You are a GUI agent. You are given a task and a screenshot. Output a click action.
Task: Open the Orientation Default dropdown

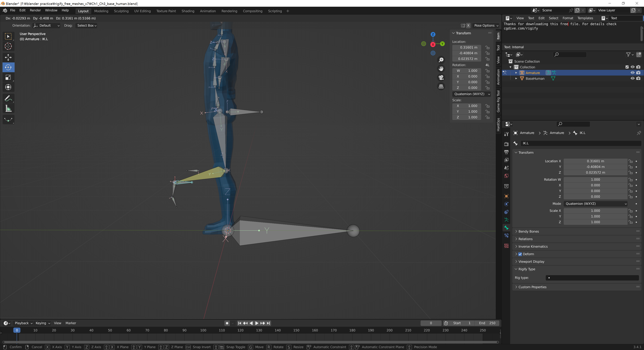click(x=47, y=25)
